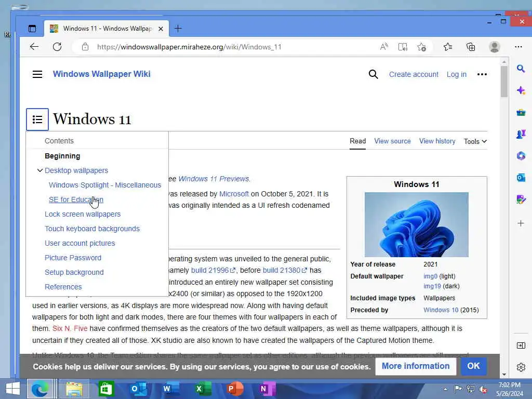Add this page to favorites star

pos(422,47)
